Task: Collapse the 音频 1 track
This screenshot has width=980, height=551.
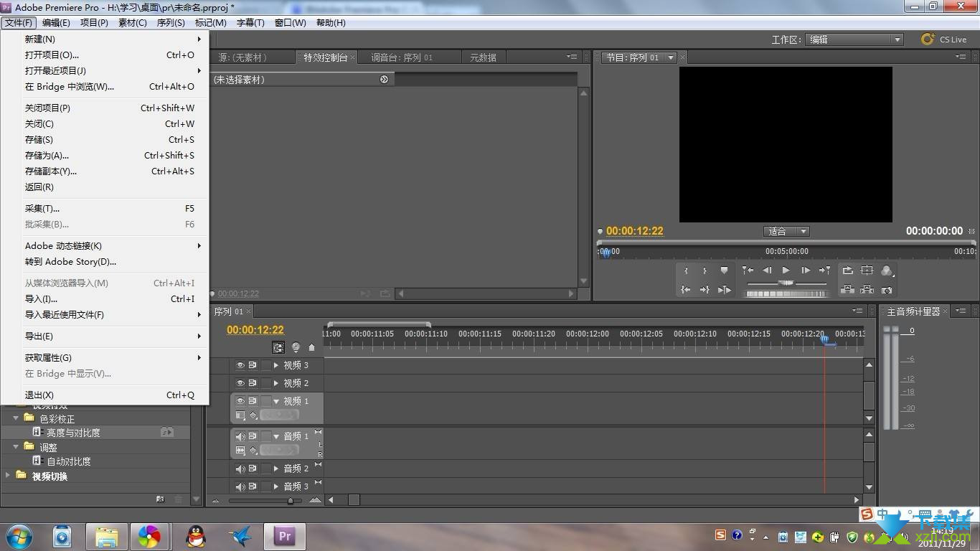Action: [276, 436]
